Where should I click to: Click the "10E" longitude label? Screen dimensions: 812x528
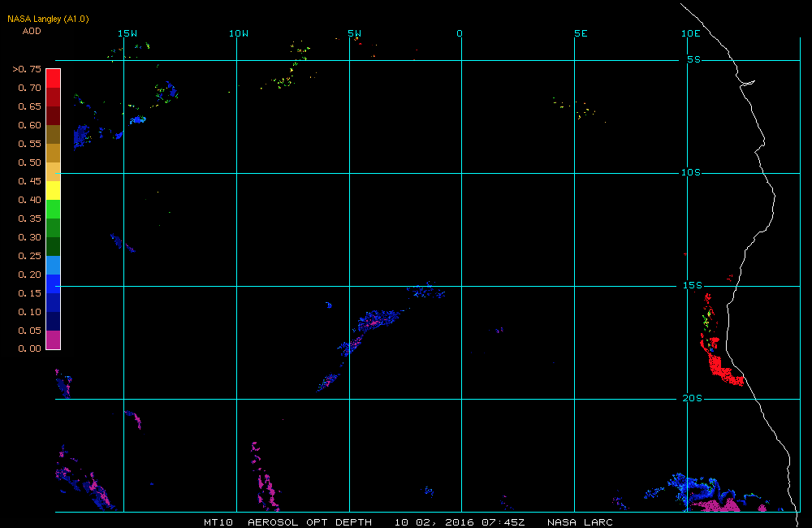691,33
